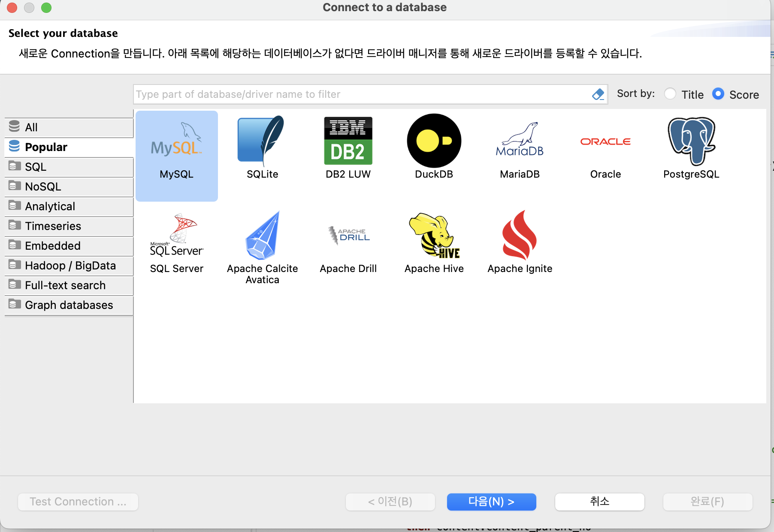The image size is (774, 532).
Task: Select DuckDB from the database list
Action: pyautogui.click(x=434, y=147)
